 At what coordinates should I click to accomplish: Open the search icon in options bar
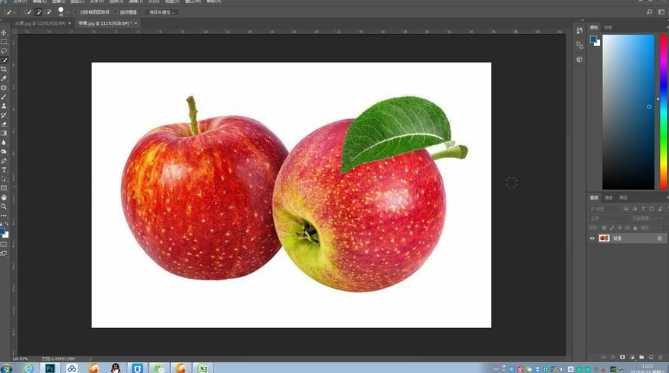[x=649, y=12]
